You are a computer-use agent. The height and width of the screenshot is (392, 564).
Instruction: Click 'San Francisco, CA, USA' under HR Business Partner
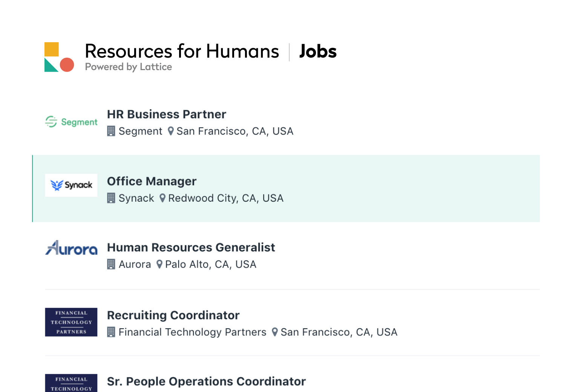(x=235, y=131)
